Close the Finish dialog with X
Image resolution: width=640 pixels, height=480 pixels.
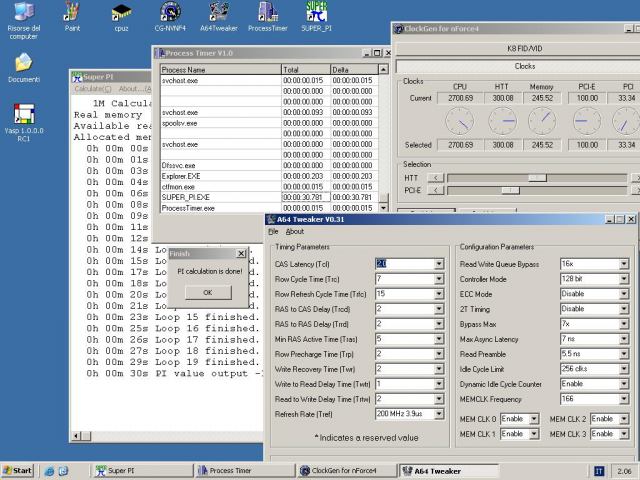point(241,253)
